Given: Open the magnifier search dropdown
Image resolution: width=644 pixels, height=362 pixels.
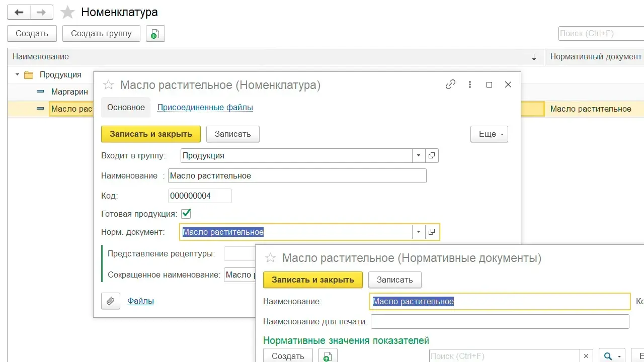Looking at the screenshot, I should click(612, 356).
